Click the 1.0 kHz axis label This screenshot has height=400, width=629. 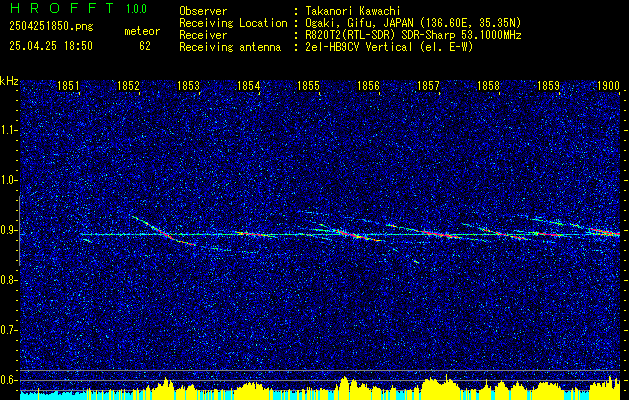point(9,181)
